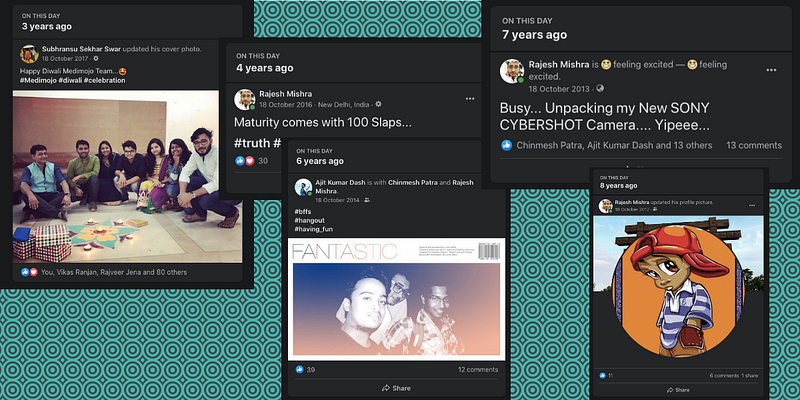
Task: Click New Delhi, India location link
Action: 343,105
